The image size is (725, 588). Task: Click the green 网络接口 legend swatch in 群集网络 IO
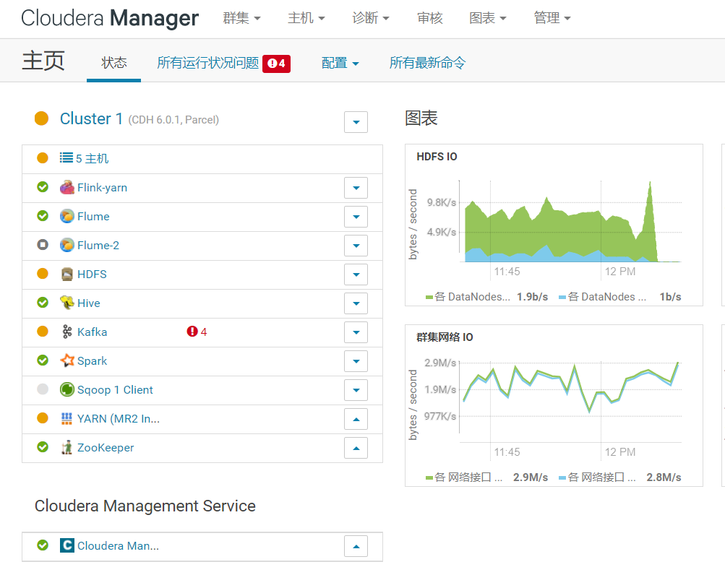tap(429, 477)
